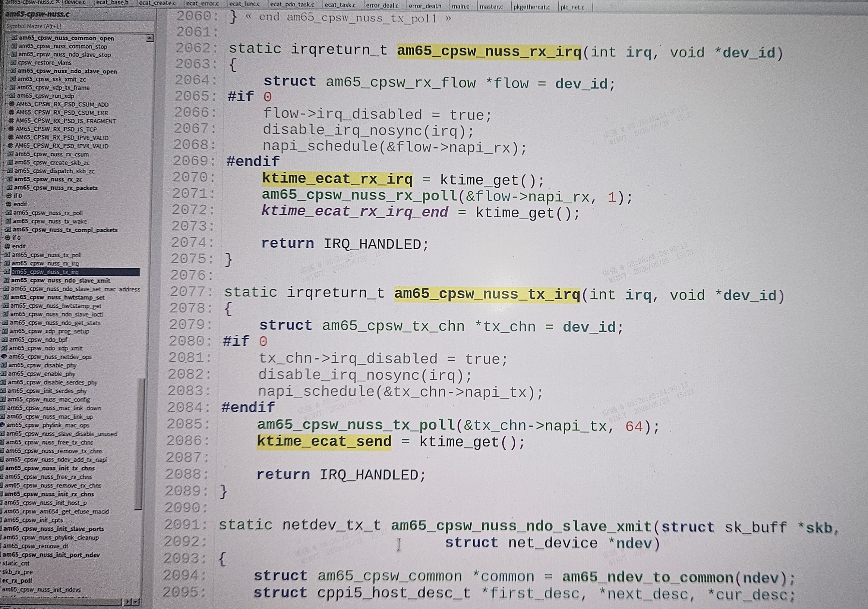This screenshot has height=609, width=868.
Task: Open the ecat_pdo_task.c tab
Action: [292, 5]
